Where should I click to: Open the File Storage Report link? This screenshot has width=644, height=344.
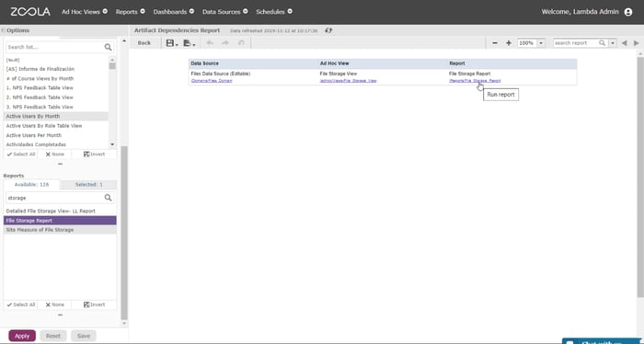[x=475, y=81]
